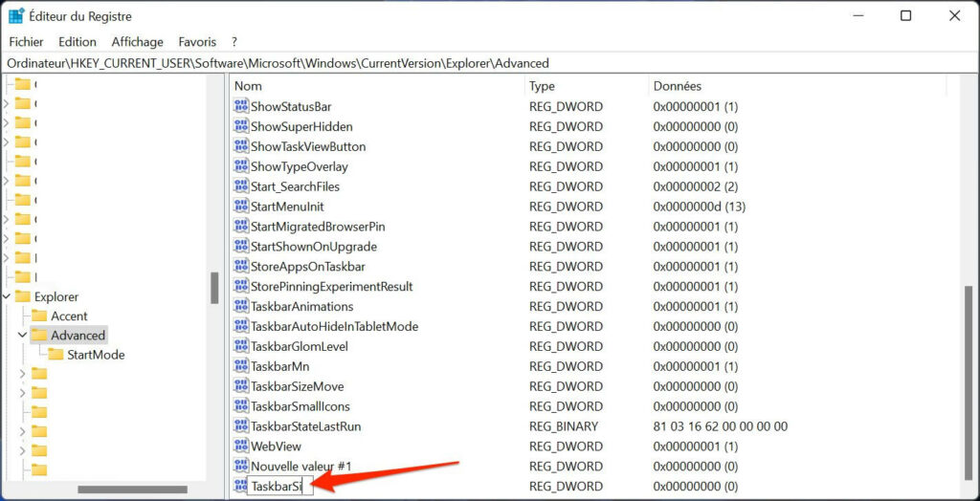This screenshot has width=980, height=501.
Task: Open the Affichage menu
Action: 137,42
